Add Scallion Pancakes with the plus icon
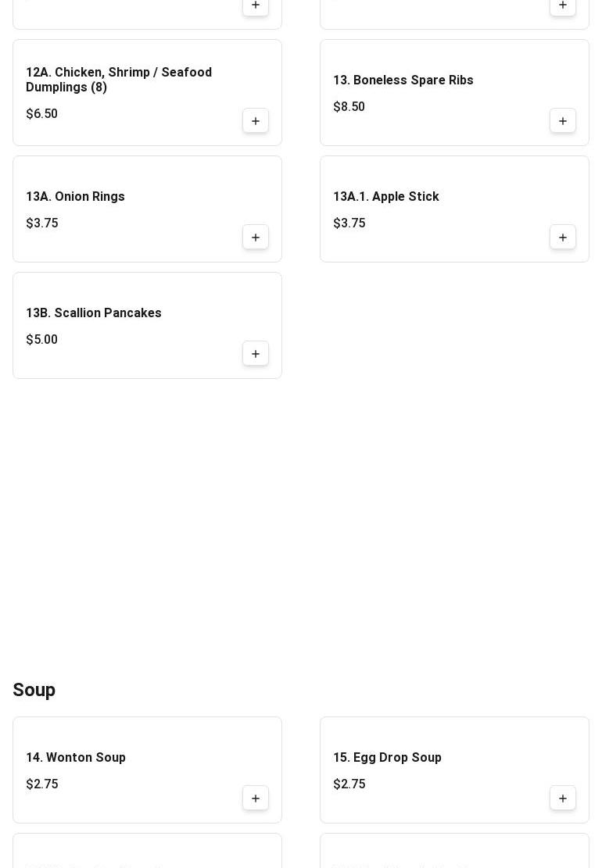 tap(256, 354)
